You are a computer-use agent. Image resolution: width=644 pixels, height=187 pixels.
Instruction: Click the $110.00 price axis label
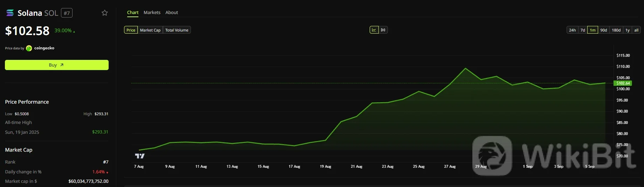[623, 67]
